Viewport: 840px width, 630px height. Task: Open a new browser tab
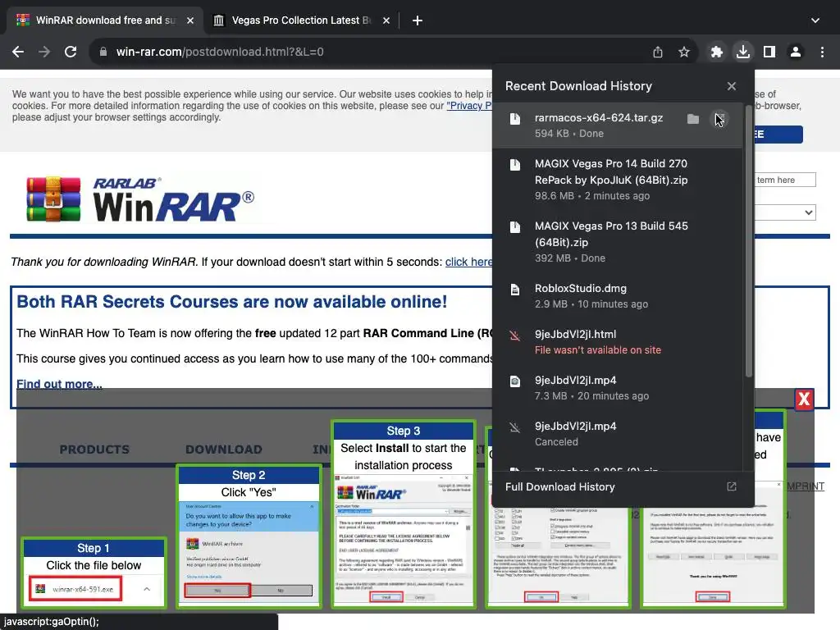418,21
